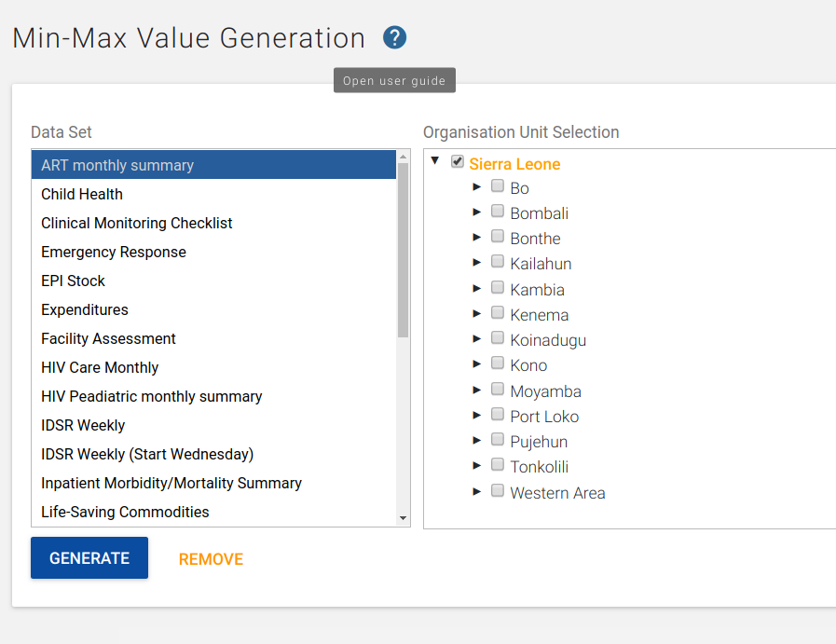Viewport: 836px width, 644px height.
Task: Click the Data Set scrollbar up arrow
Action: point(403,157)
